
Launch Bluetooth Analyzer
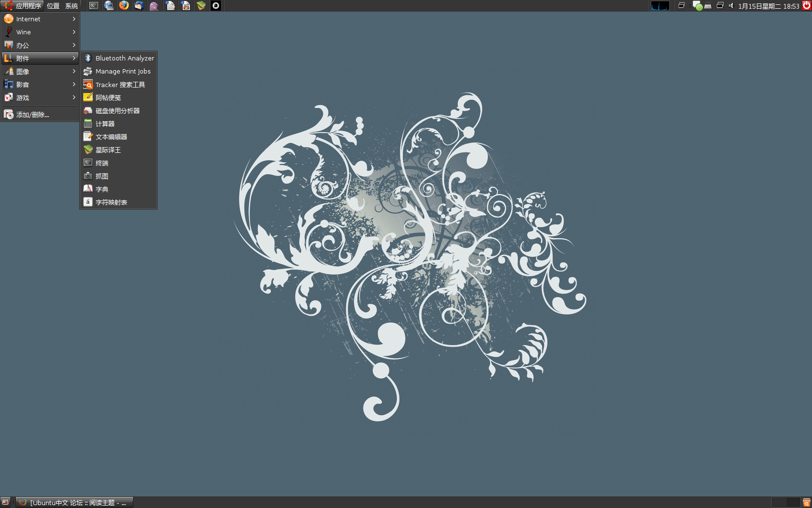tap(118, 58)
